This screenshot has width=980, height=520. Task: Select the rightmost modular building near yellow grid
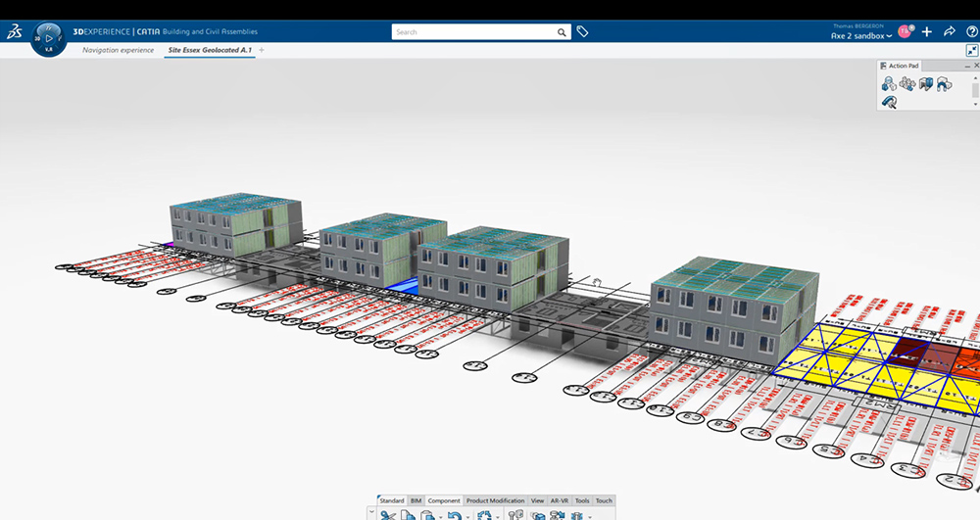(734, 310)
